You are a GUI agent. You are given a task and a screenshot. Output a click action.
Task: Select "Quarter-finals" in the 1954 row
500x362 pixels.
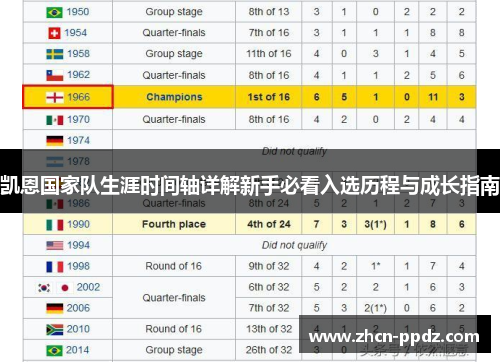174,33
